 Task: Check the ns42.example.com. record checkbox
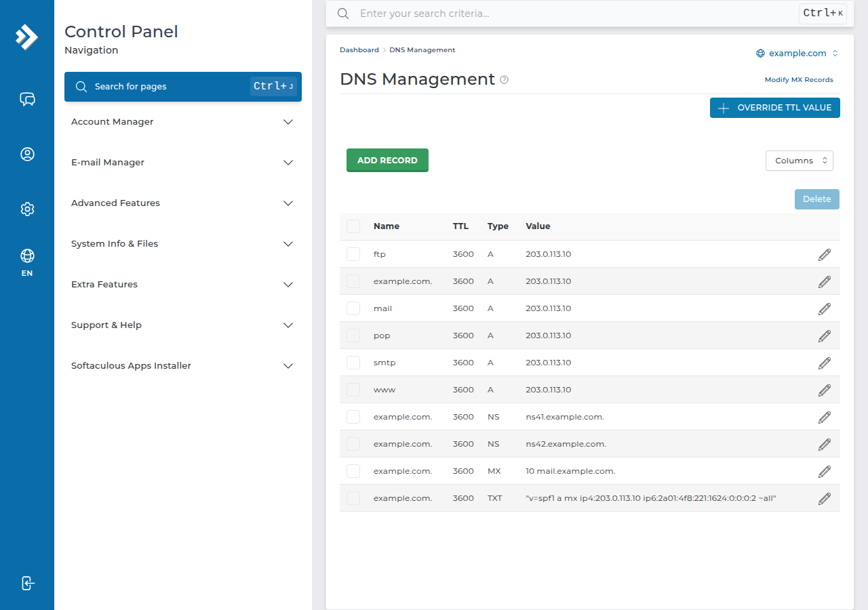(x=353, y=444)
